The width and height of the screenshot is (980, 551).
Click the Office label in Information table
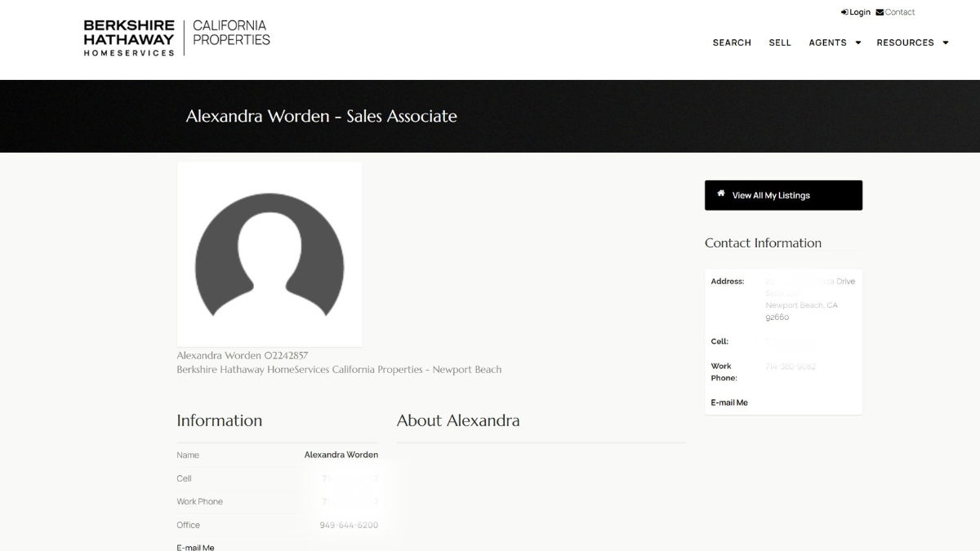(x=188, y=525)
